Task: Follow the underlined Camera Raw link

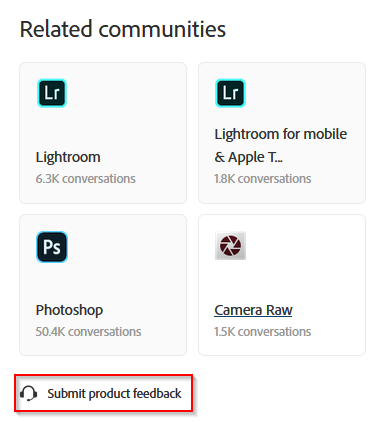Action: pyautogui.click(x=253, y=310)
